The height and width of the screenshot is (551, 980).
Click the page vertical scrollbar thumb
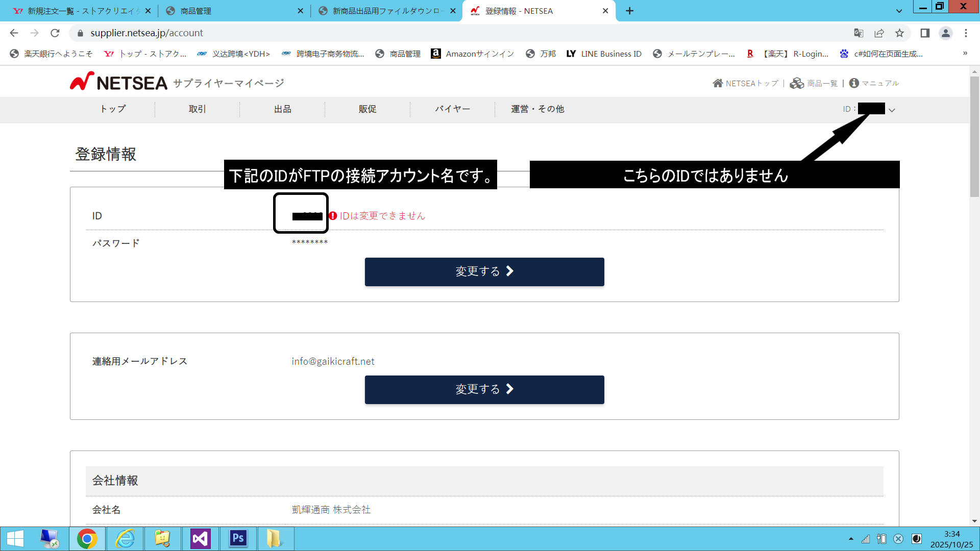point(974,136)
